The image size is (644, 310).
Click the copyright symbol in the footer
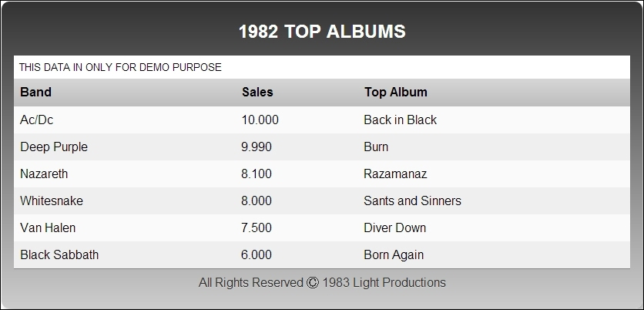point(313,283)
